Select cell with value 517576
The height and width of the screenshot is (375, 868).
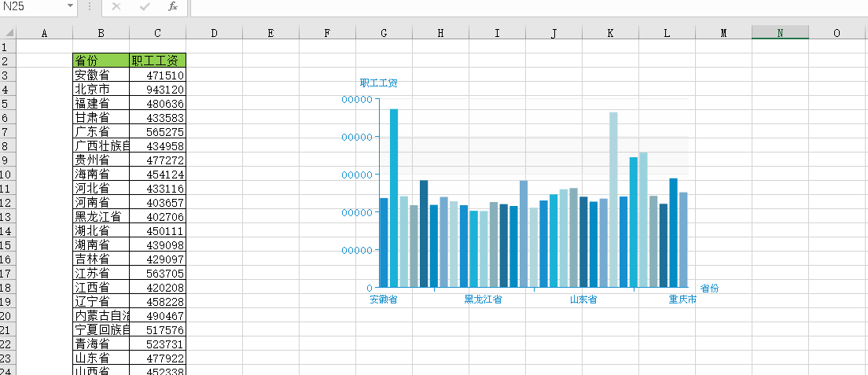point(158,329)
